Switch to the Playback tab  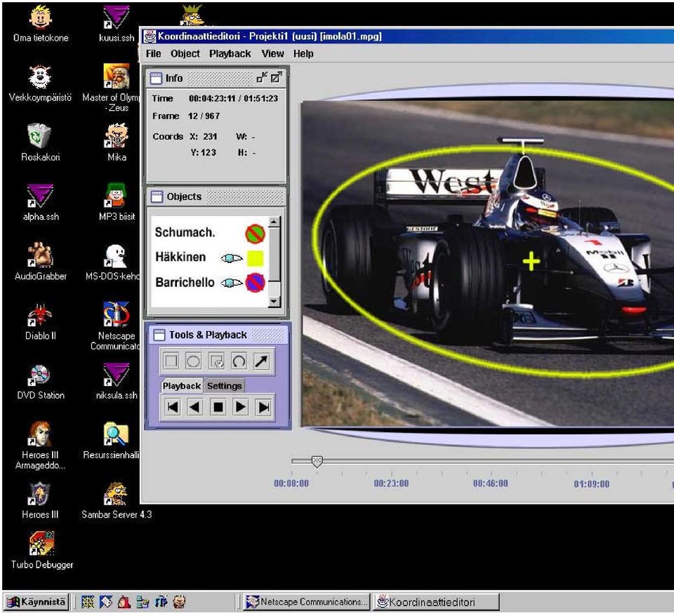[181, 386]
